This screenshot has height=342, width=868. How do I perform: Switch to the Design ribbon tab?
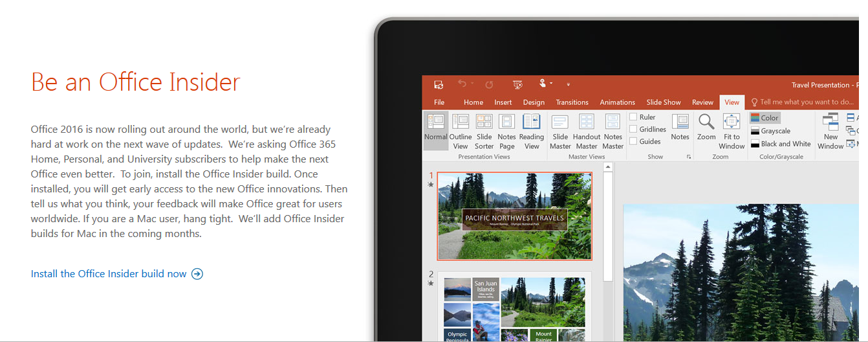(534, 102)
